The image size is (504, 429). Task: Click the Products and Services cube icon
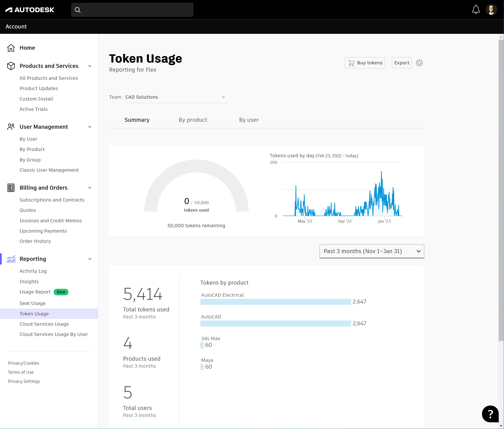(x=11, y=66)
